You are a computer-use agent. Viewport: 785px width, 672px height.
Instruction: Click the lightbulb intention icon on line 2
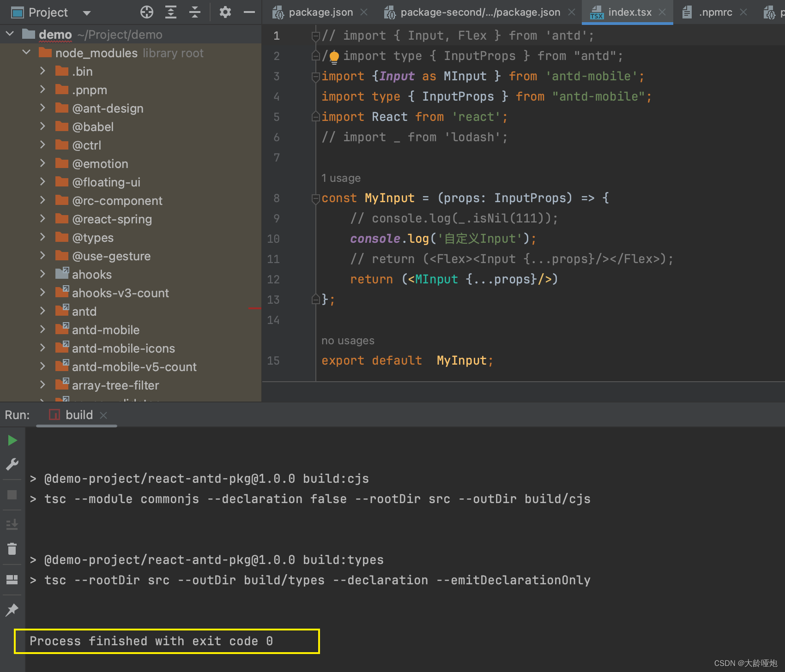(334, 57)
